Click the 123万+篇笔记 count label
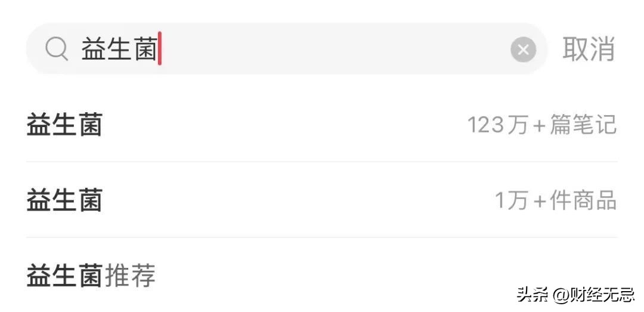The width and height of the screenshot is (644, 312). (x=541, y=125)
